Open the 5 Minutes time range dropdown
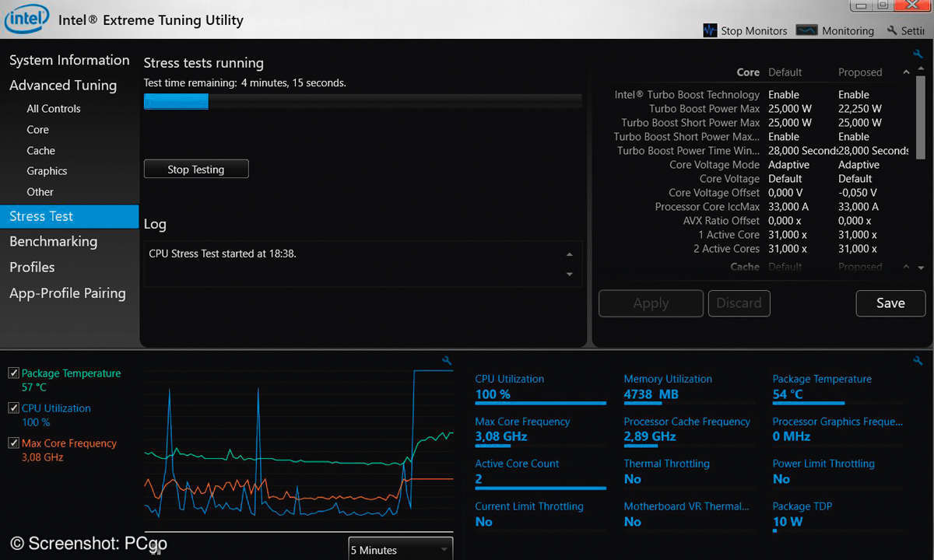 pos(401,549)
